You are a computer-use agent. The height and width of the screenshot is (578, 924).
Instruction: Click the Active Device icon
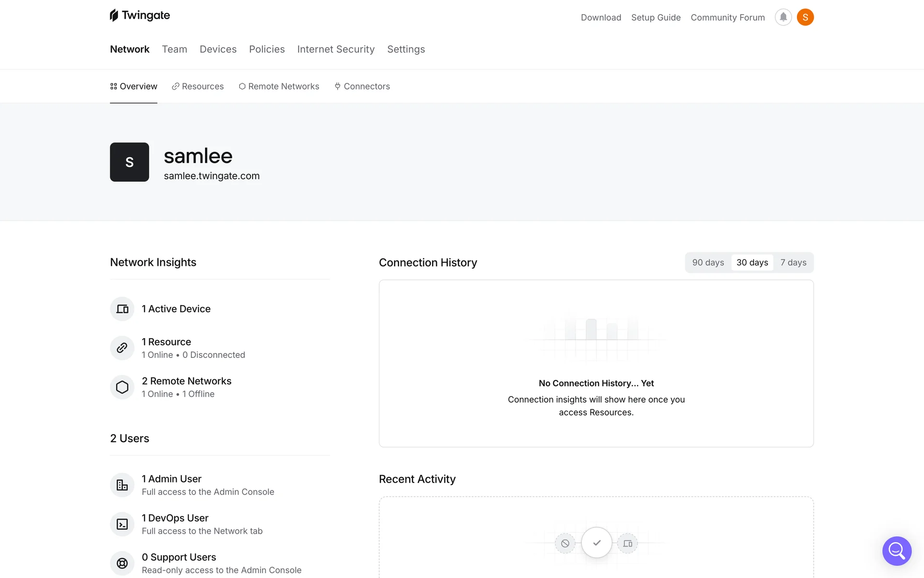[122, 309]
